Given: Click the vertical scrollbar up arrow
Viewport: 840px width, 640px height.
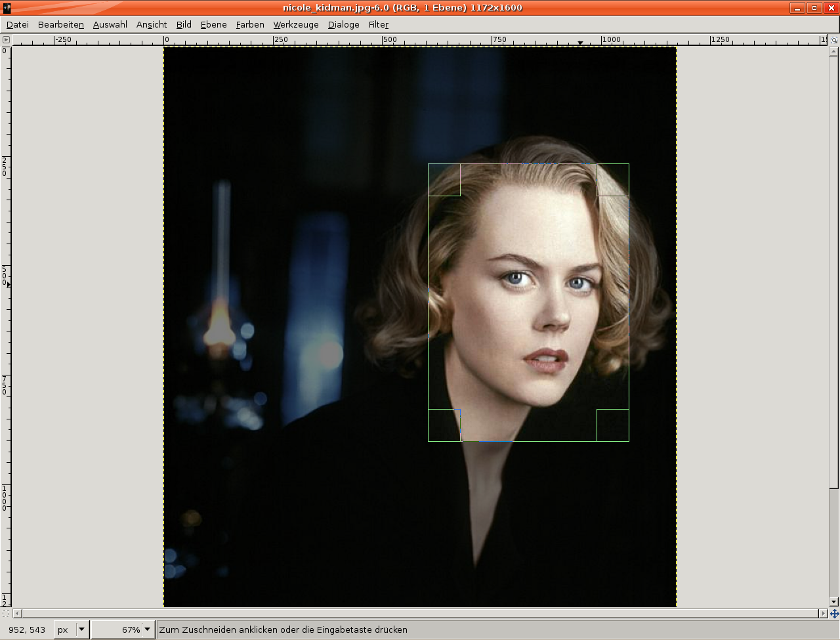Looking at the screenshot, I should [x=834, y=51].
